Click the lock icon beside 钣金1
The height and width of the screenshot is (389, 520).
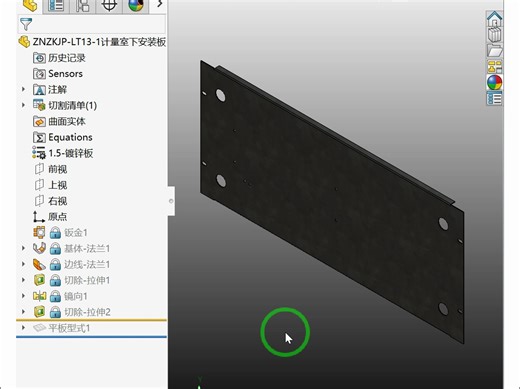pyautogui.click(x=55, y=233)
